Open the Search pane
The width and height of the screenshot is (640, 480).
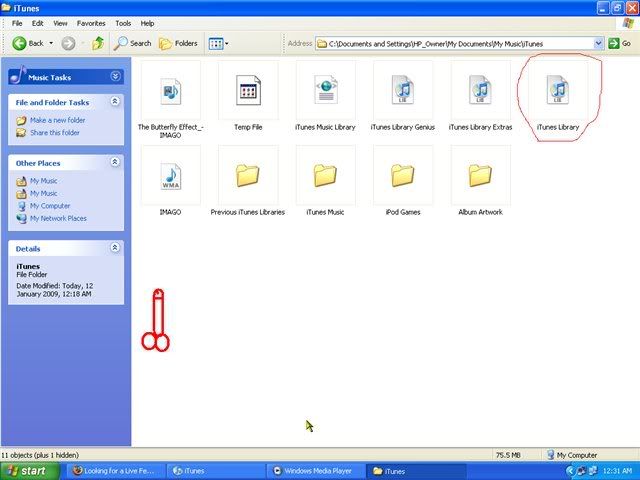133,43
